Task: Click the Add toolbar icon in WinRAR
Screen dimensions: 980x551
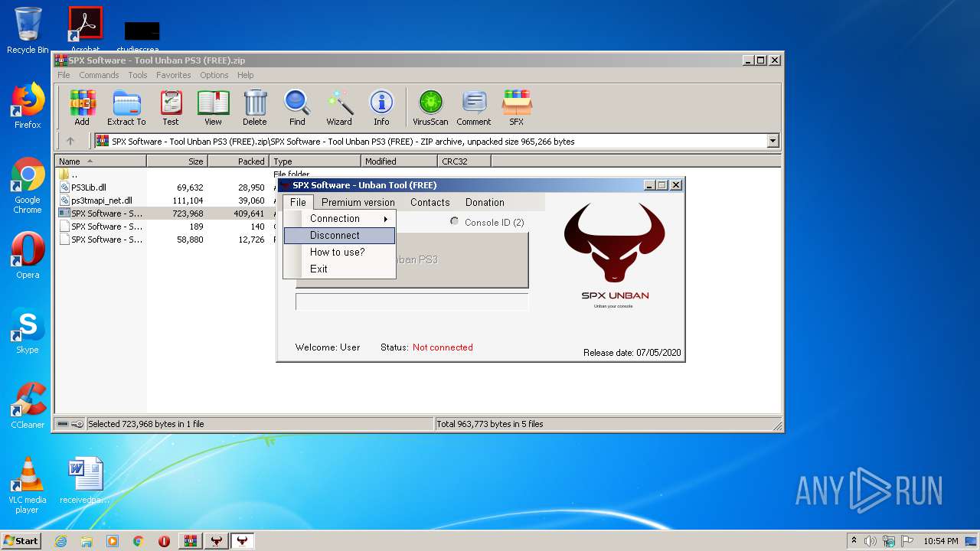Action: [82, 107]
